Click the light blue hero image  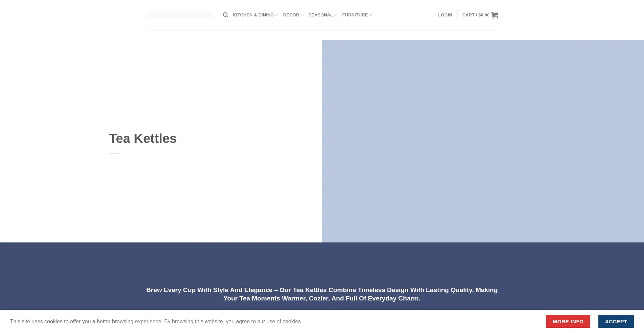[483, 141]
